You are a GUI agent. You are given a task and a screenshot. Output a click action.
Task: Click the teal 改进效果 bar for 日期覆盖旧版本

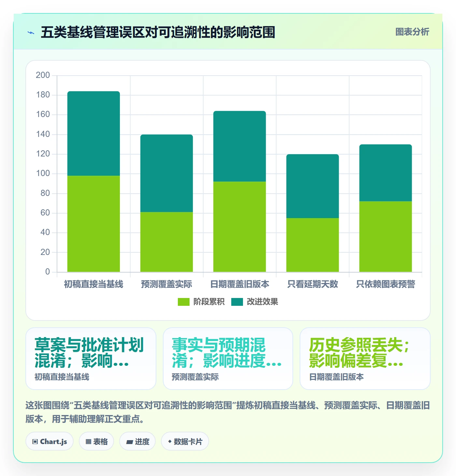pyautogui.click(x=239, y=146)
